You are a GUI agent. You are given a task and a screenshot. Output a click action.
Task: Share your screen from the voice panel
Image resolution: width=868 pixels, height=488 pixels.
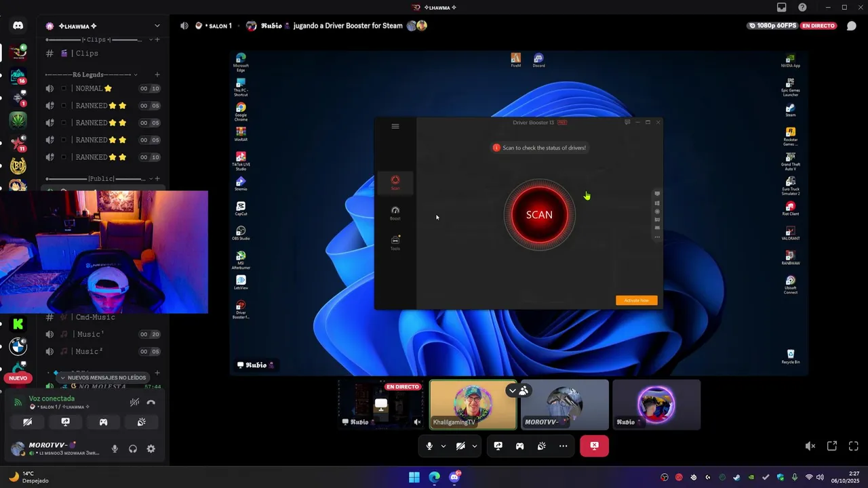tap(65, 422)
